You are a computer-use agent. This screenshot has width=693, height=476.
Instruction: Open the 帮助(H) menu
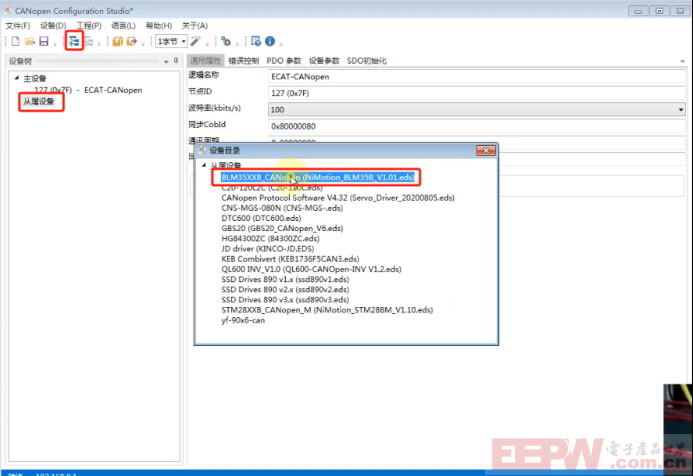159,26
